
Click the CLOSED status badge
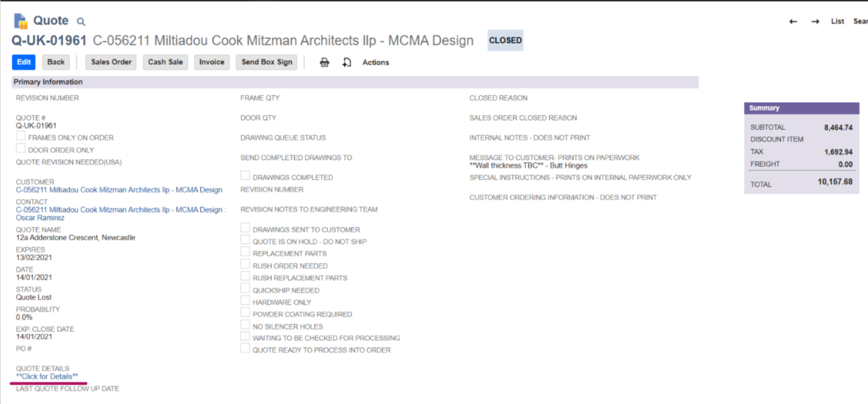[505, 41]
